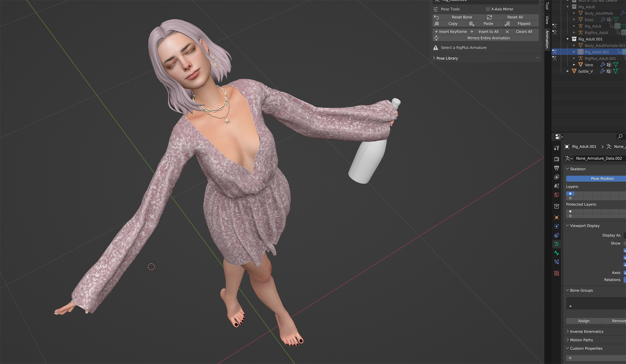Viewport: 626px width, 364px height.
Task: Click the wrench modifier icon on Vero row
Action: 603,65
